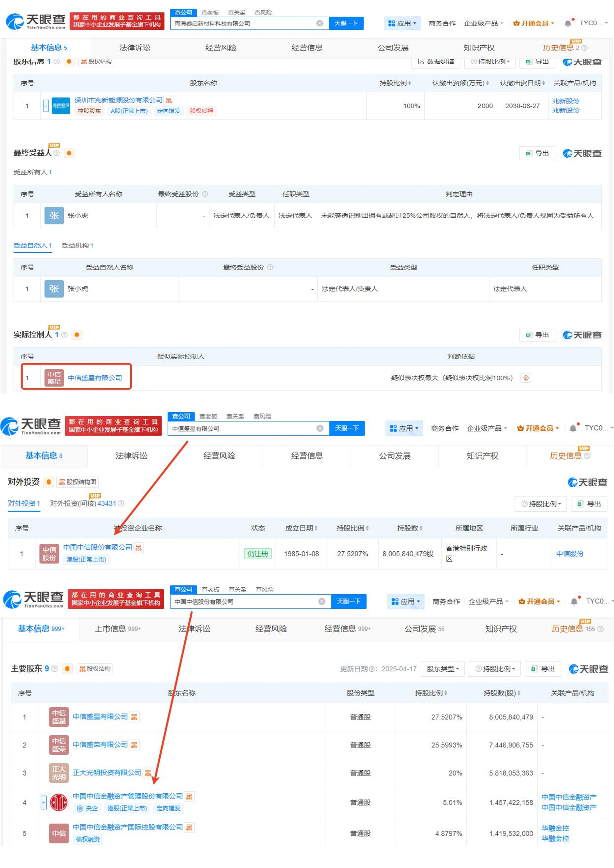
Task: Click the bell alert beside 实际控制人
Action: (x=77, y=335)
